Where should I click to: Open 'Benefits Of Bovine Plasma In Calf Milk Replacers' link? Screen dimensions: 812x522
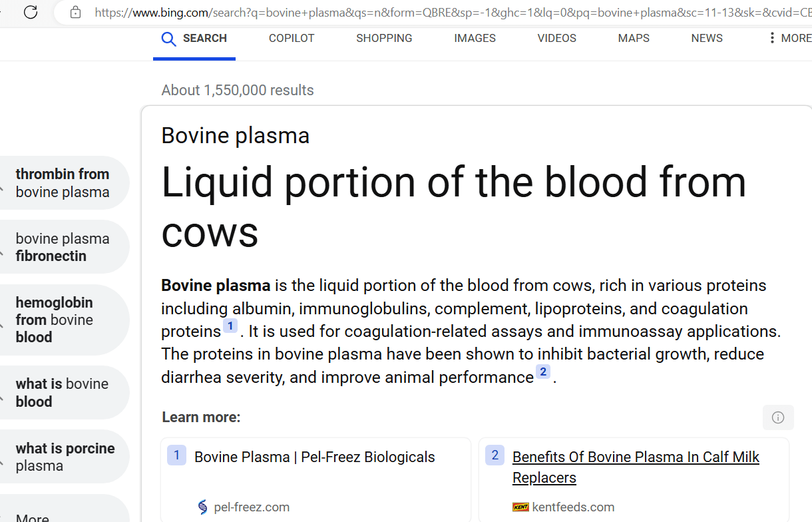[x=636, y=467]
